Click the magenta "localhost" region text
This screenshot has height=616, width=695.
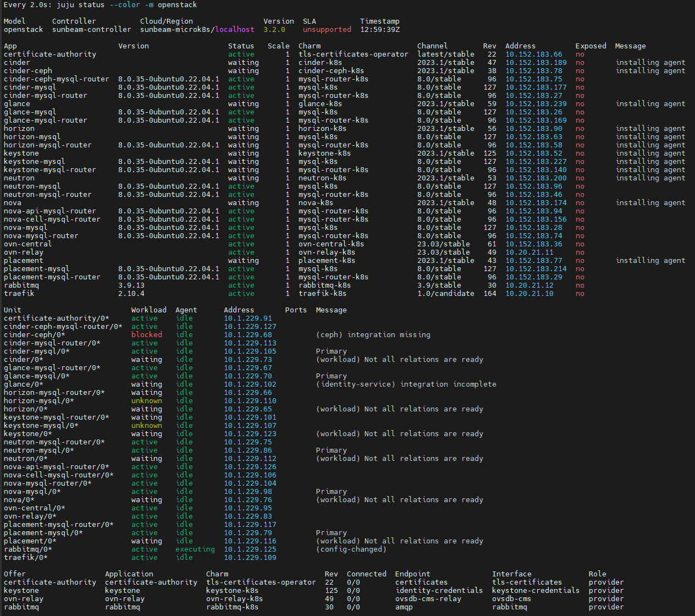click(234, 30)
